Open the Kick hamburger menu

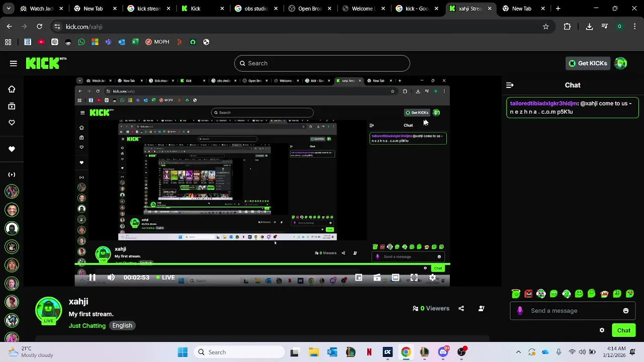[x=14, y=63]
